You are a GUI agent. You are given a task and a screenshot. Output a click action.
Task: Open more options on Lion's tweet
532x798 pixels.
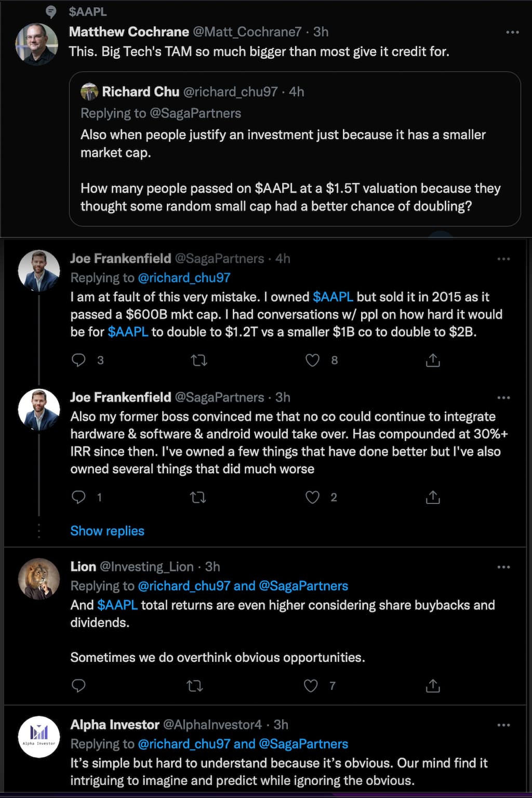coord(503,567)
